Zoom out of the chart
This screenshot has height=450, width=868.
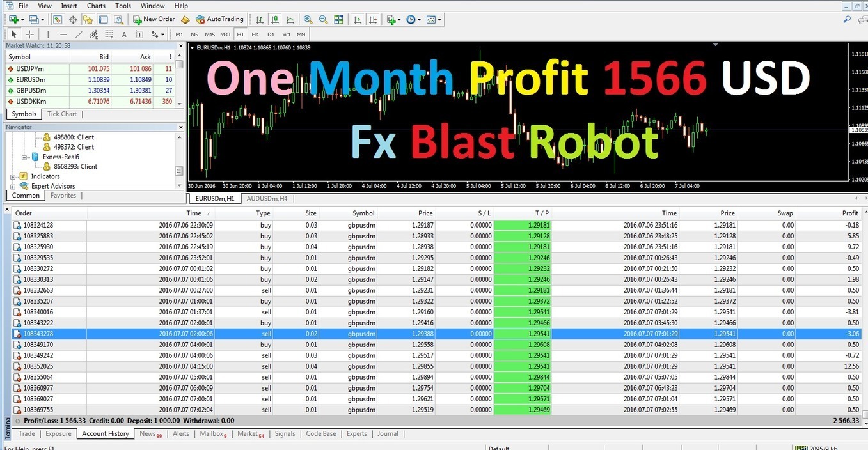click(x=323, y=20)
